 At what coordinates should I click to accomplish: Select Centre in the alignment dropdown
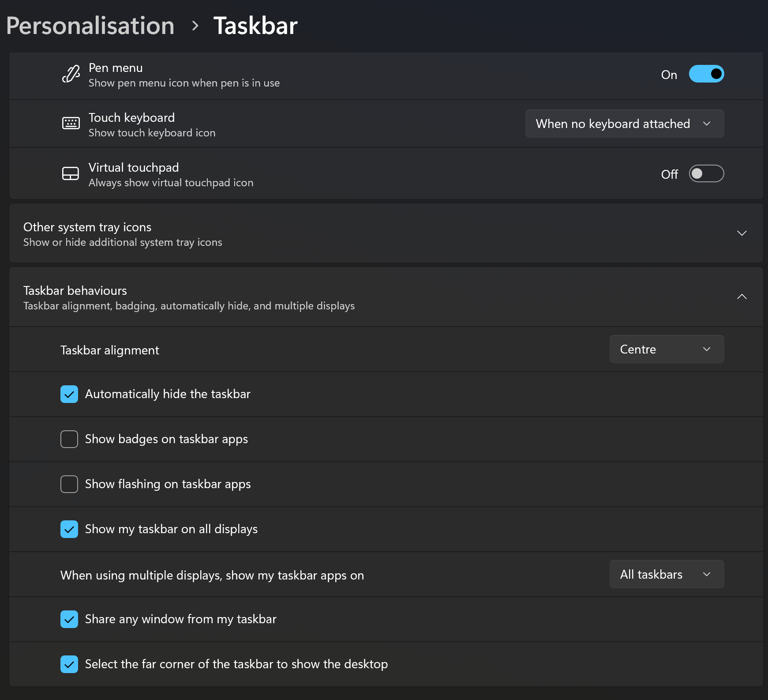point(666,349)
